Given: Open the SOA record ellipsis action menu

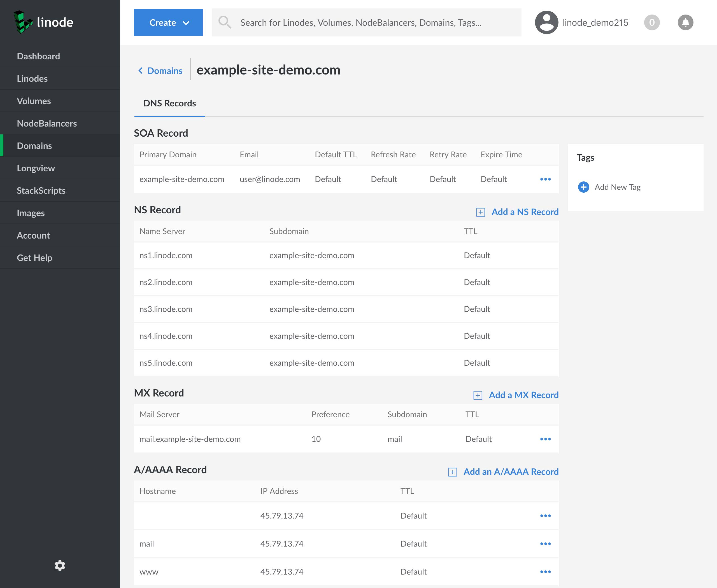Looking at the screenshot, I should pos(545,179).
